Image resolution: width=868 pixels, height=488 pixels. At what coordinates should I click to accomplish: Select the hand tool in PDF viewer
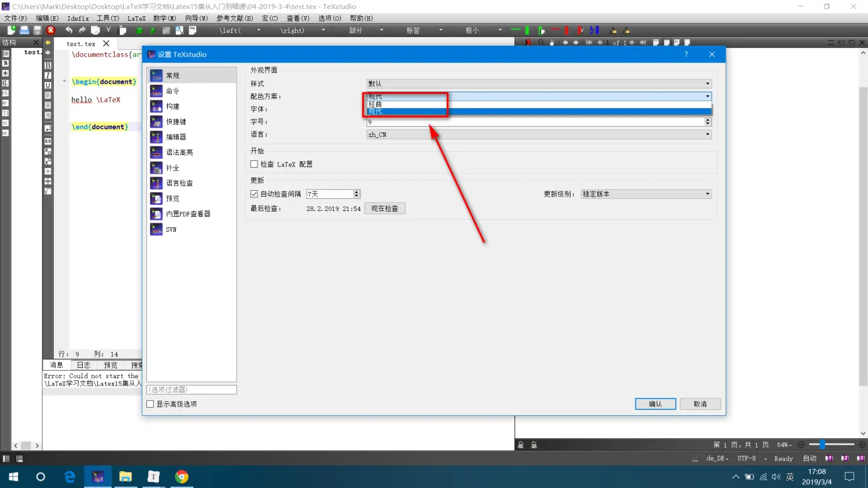coord(552,42)
